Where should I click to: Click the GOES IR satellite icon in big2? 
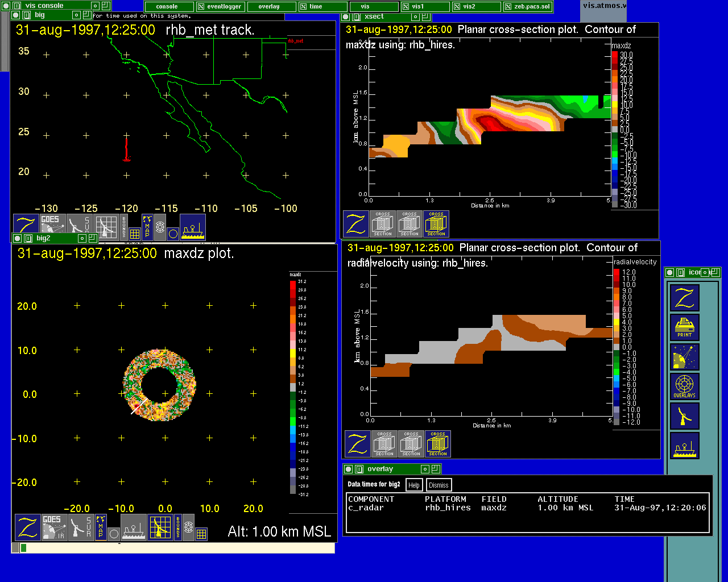52,527
